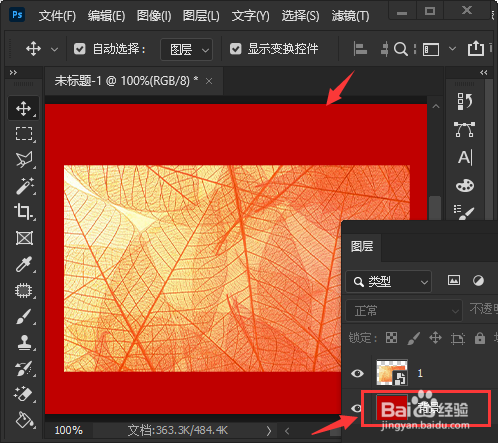Click the Photoshop Ps logo icon
Viewport: 498px width, 443px height.
tap(17, 15)
